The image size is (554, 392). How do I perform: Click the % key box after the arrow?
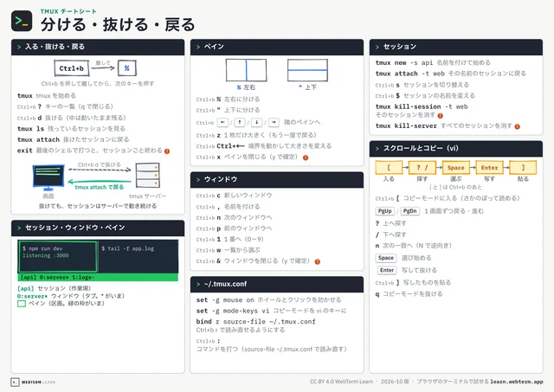point(127,68)
